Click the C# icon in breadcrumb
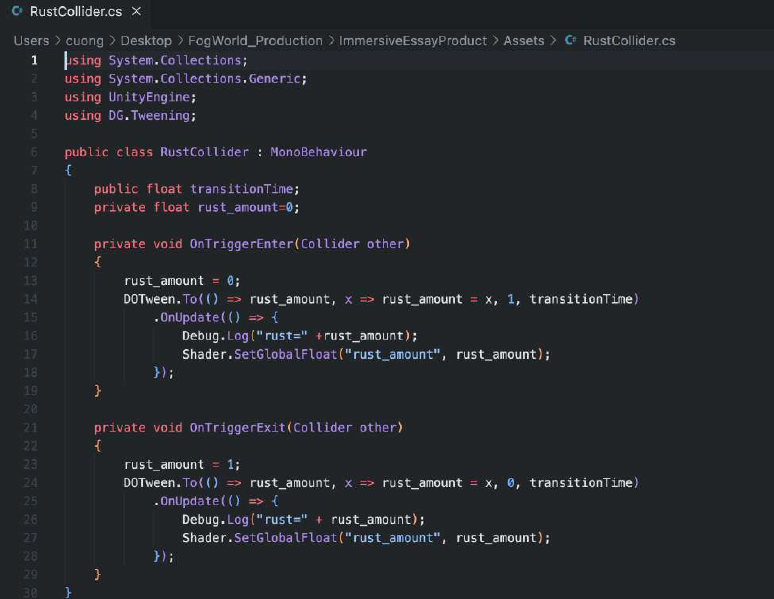Viewport: 774px width, 599px height. pos(571,40)
